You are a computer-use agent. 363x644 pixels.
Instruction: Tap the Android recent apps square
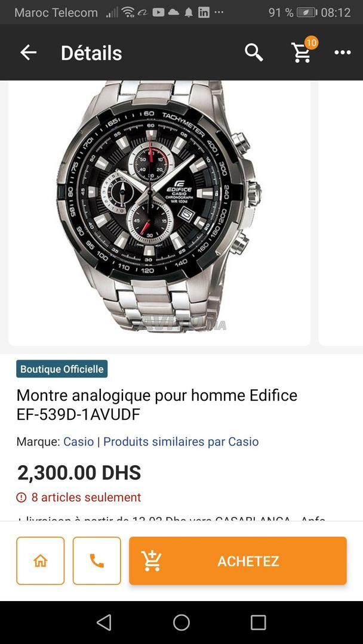(258, 623)
